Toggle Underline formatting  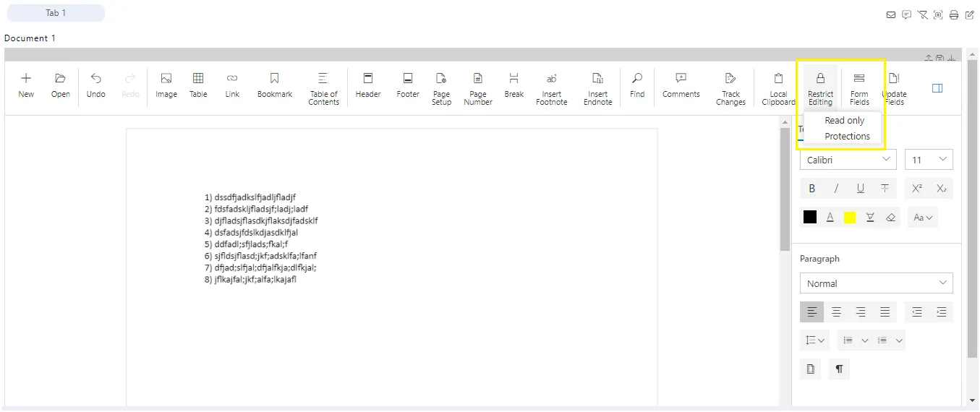click(x=860, y=188)
